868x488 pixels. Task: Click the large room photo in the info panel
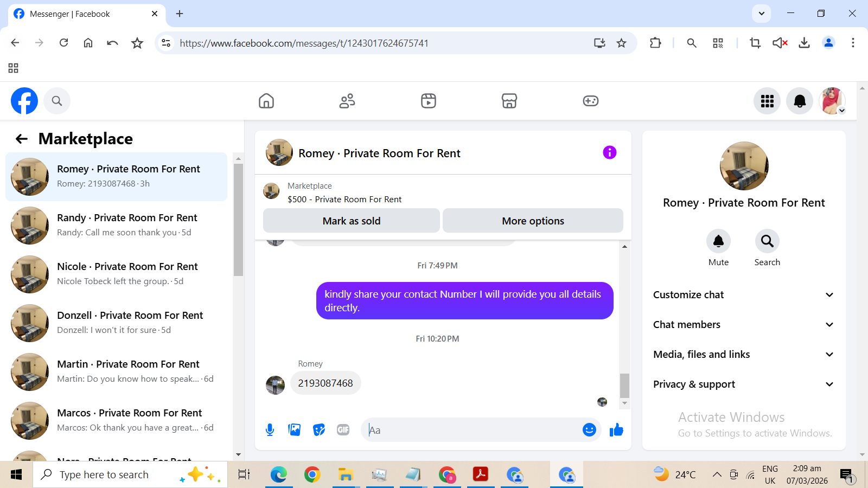744,166
